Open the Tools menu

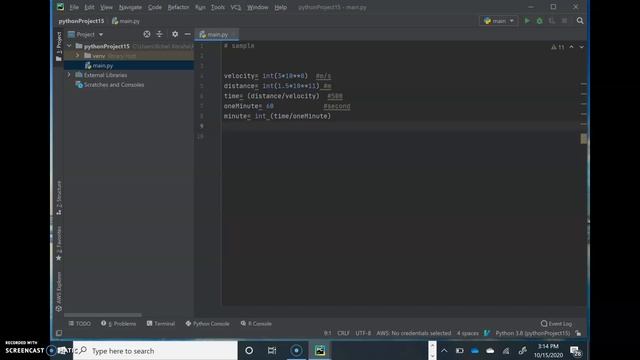(x=218, y=7)
